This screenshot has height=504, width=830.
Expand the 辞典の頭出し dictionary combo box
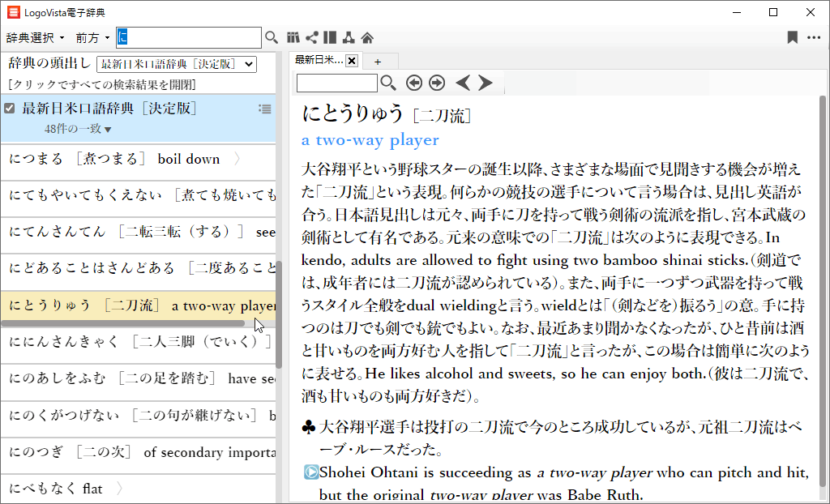176,64
